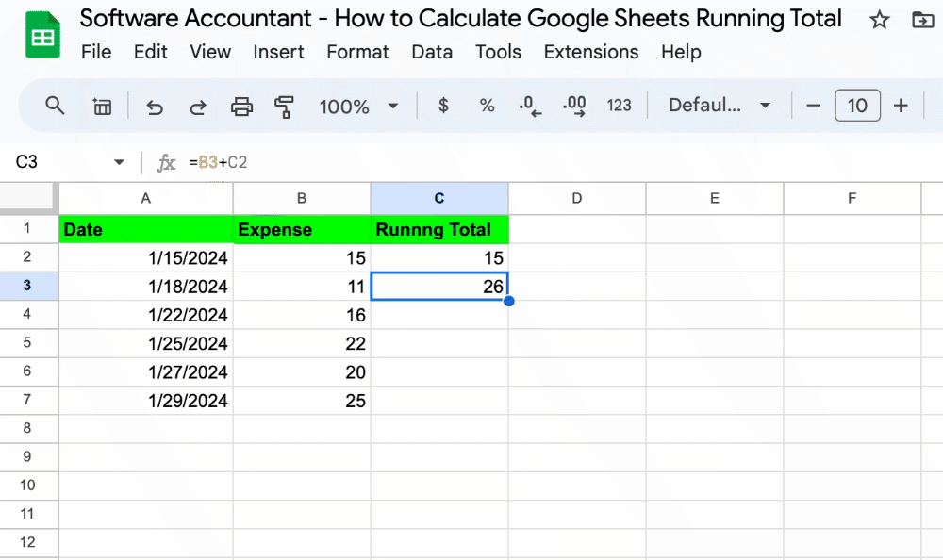Select column D header
Viewport: 943px width, 560px height.
tap(577, 199)
